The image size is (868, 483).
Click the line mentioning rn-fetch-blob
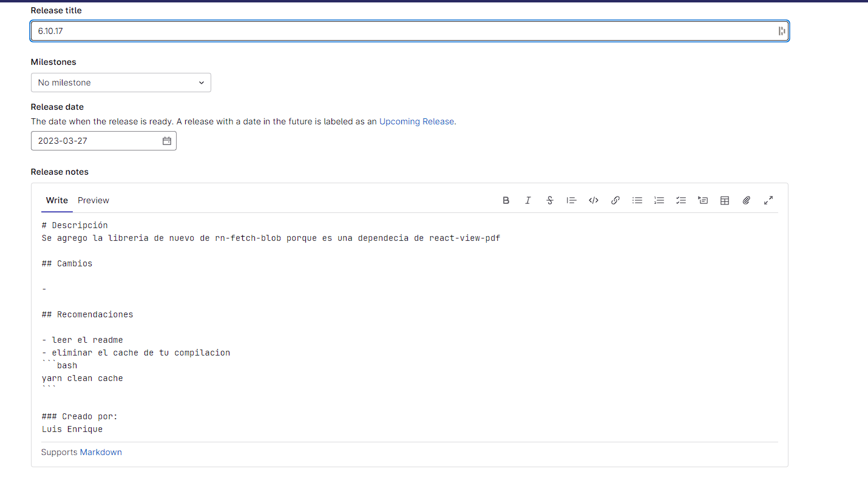271,238
